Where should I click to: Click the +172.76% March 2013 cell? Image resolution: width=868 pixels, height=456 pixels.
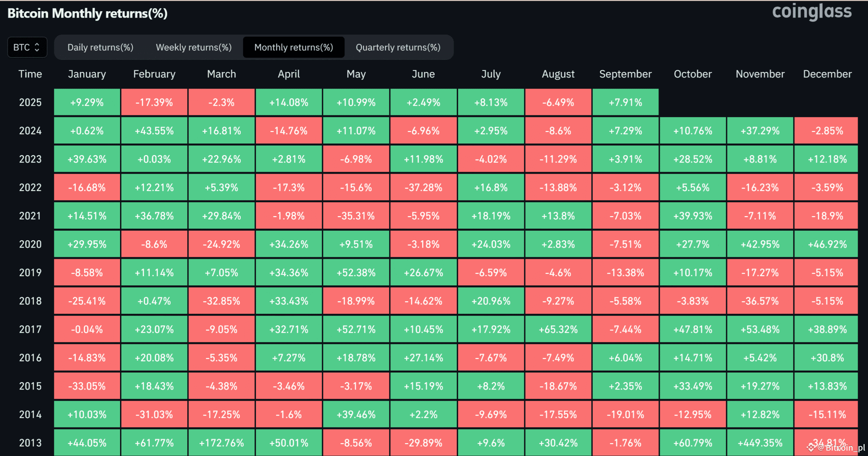(x=221, y=443)
